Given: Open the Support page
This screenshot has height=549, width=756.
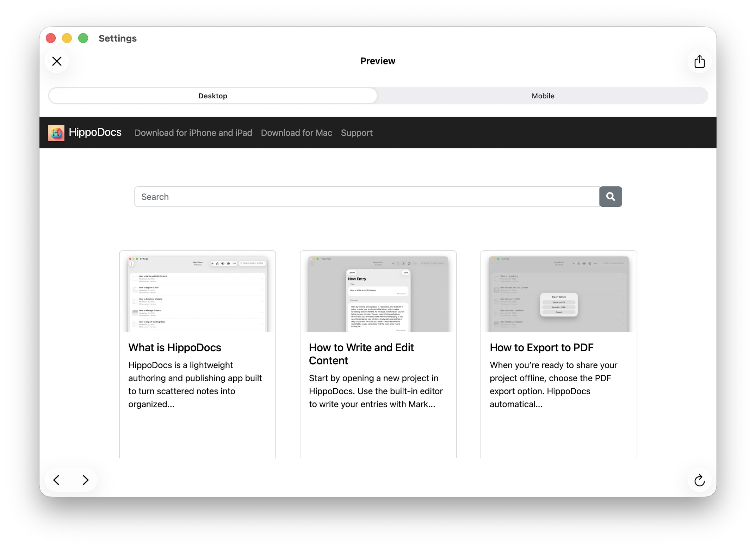Looking at the screenshot, I should tap(357, 133).
